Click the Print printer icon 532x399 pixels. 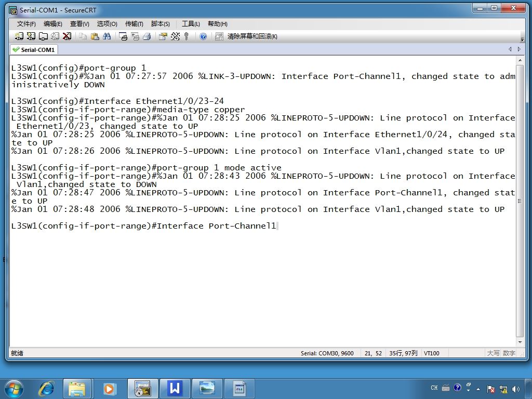coord(147,36)
